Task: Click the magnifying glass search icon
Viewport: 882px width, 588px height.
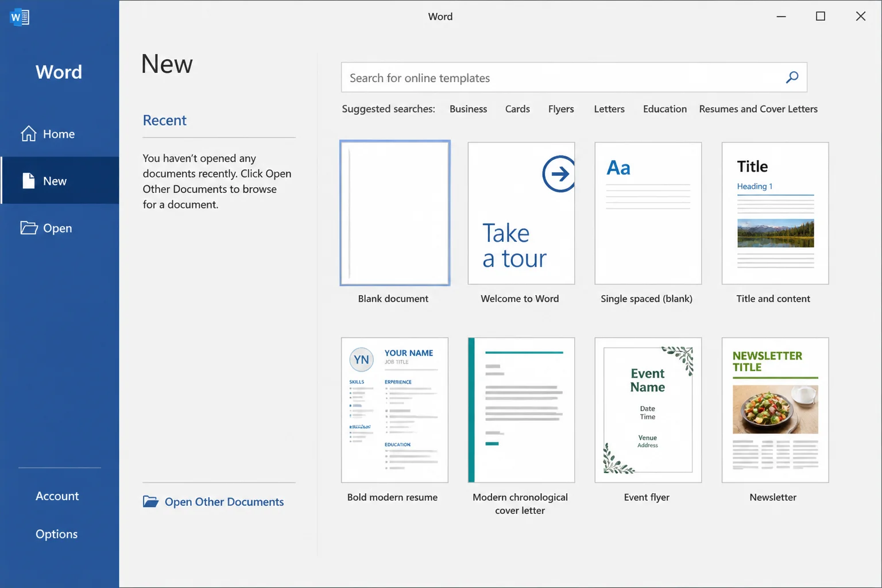Action: pos(792,77)
